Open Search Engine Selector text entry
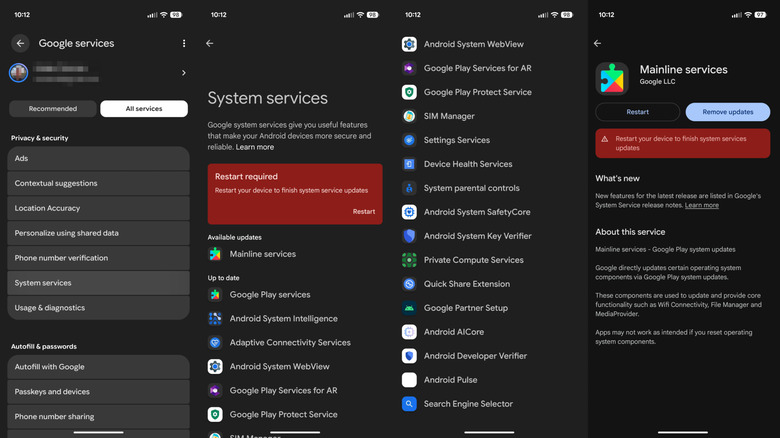780x438 pixels. coord(468,404)
